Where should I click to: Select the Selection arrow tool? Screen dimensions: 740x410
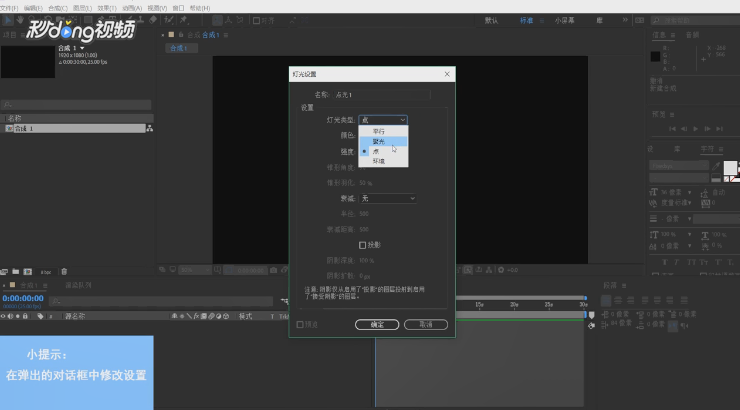coord(8,20)
